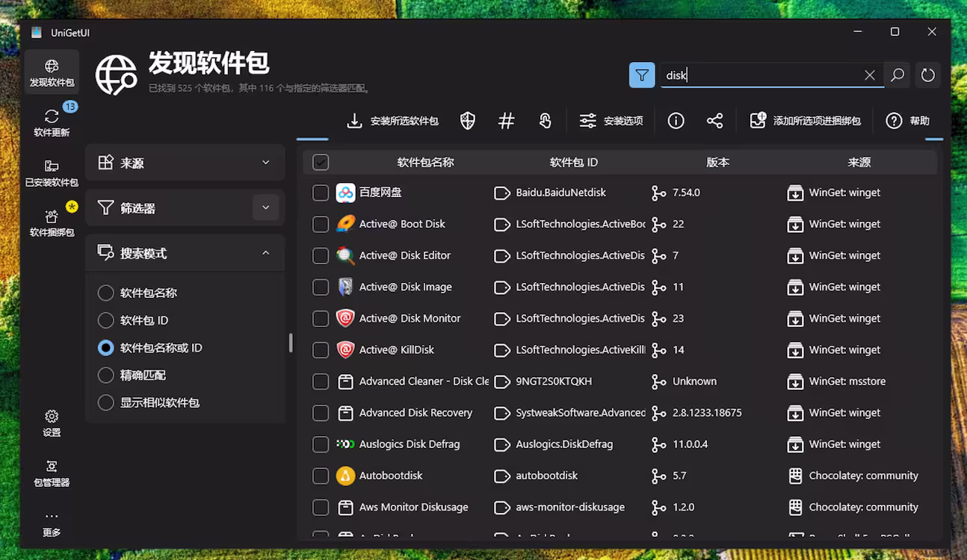Click the Active@ Disk Image package icon

345,287
